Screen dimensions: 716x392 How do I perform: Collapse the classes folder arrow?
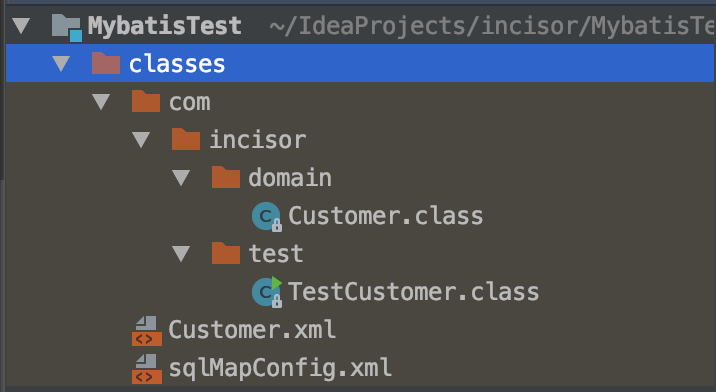[x=61, y=64]
